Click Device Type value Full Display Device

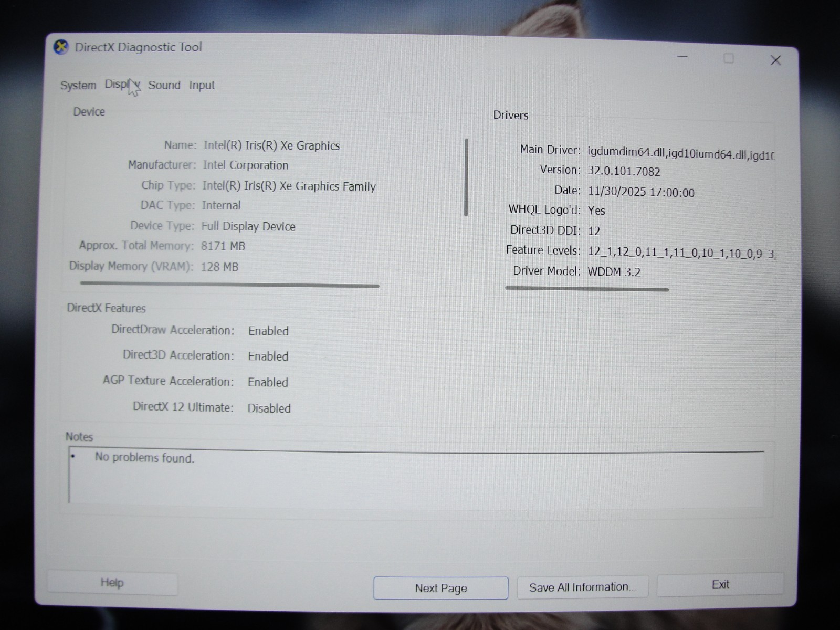248,226
